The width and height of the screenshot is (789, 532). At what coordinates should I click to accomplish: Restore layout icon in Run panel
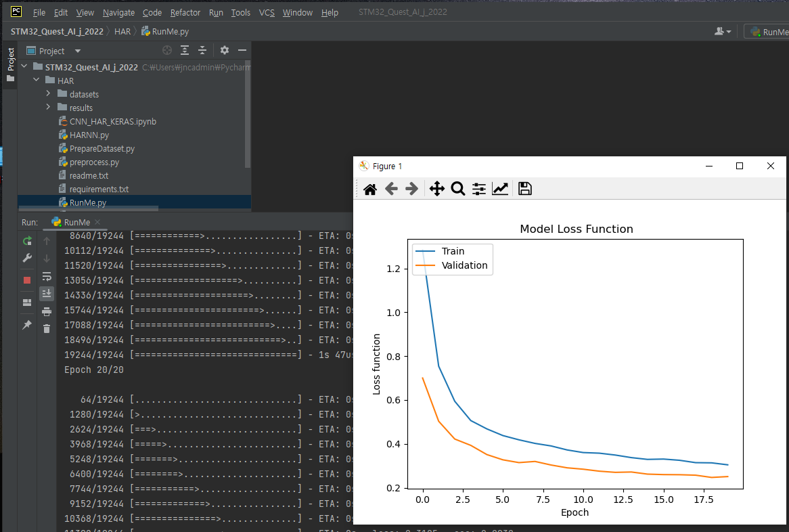pyautogui.click(x=27, y=303)
